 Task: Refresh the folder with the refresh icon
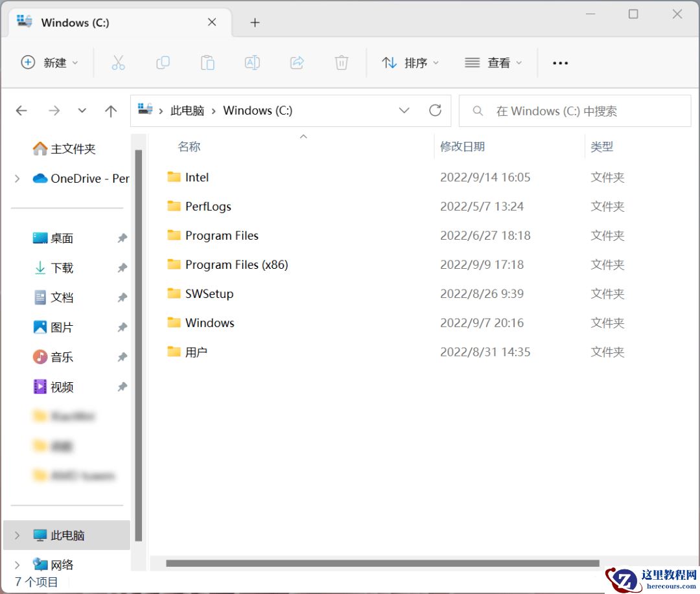click(x=435, y=110)
